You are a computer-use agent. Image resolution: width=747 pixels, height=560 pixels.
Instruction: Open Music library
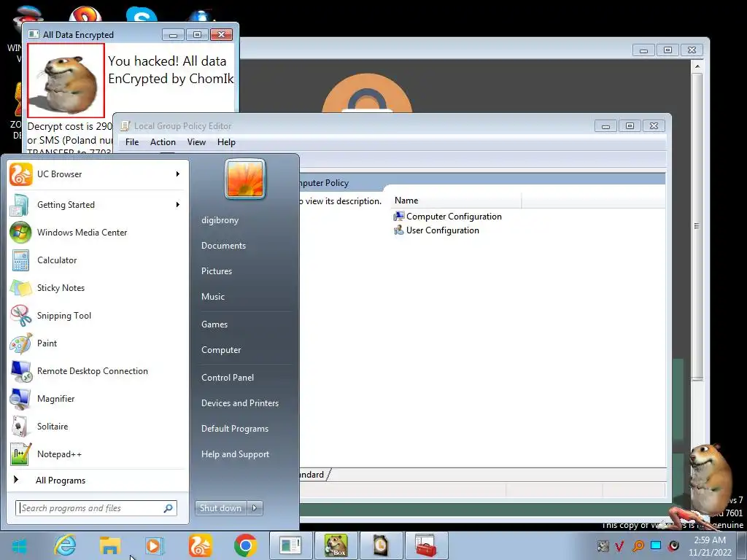[213, 297]
